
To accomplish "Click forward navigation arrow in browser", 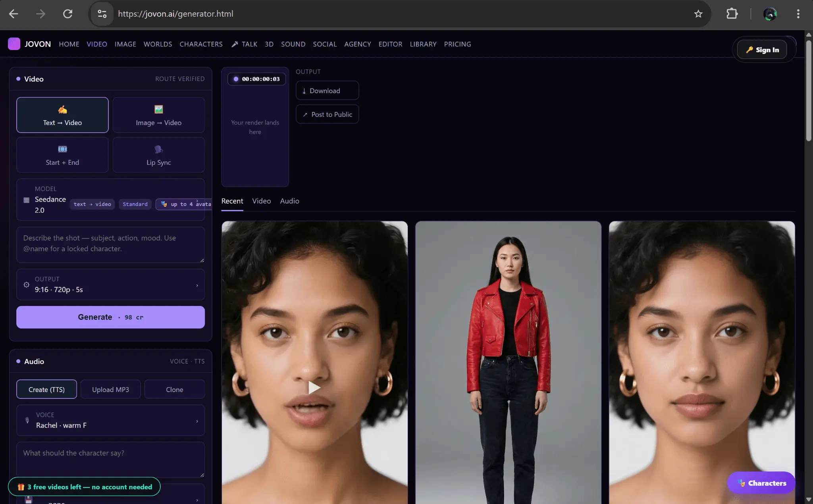I will coord(40,14).
